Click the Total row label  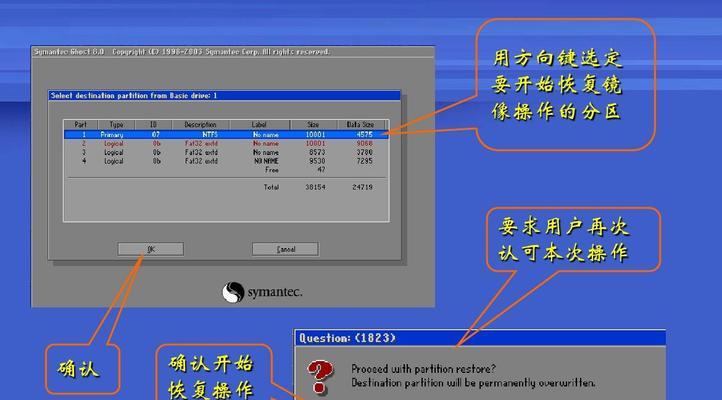[x=271, y=187]
